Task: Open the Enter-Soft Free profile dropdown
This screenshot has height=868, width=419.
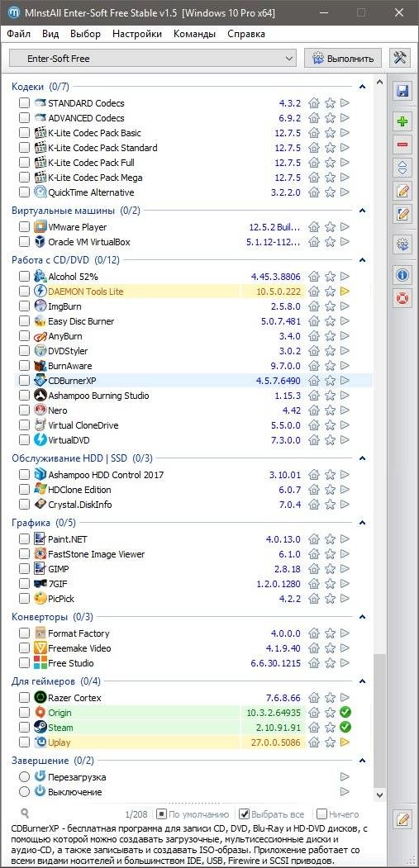Action: point(153,58)
